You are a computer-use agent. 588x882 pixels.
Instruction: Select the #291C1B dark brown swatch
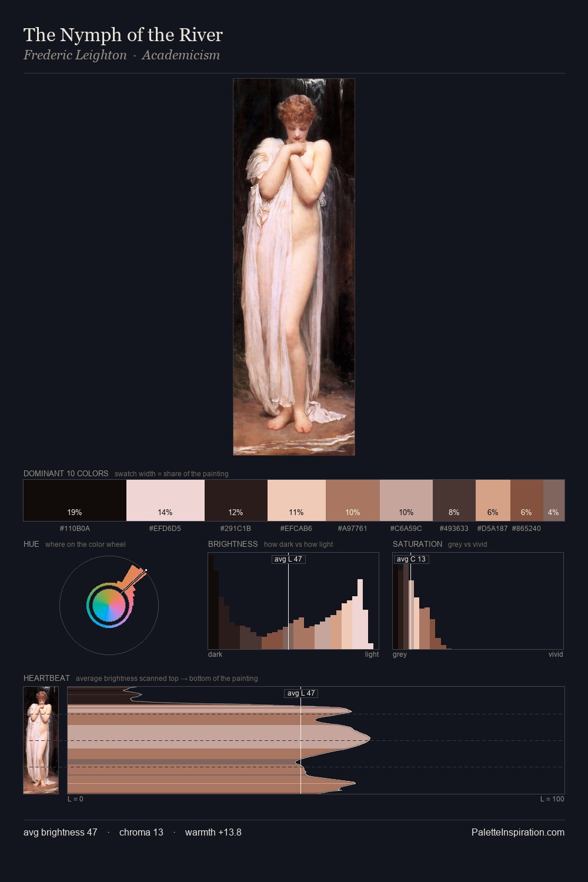tap(236, 500)
